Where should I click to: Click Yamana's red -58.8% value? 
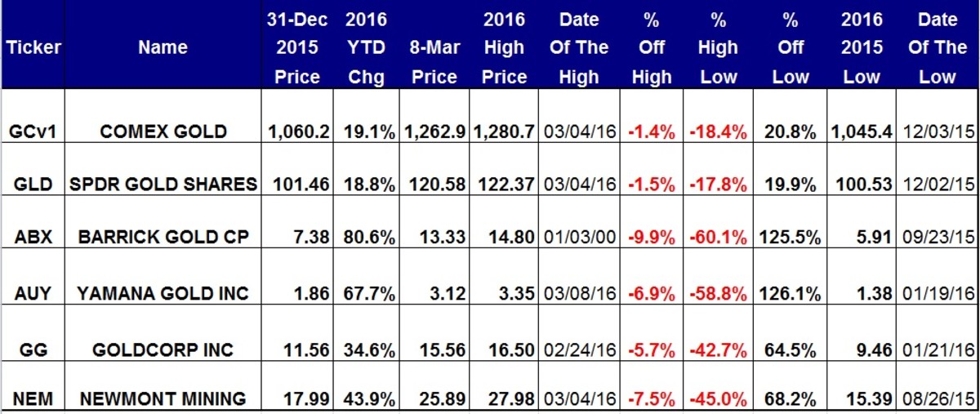pyautogui.click(x=719, y=293)
